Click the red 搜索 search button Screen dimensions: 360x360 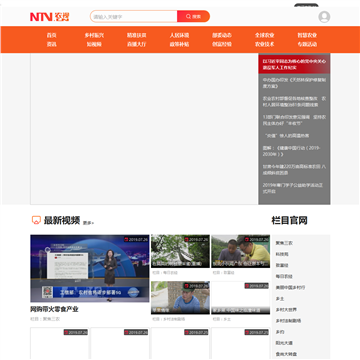(193, 16)
